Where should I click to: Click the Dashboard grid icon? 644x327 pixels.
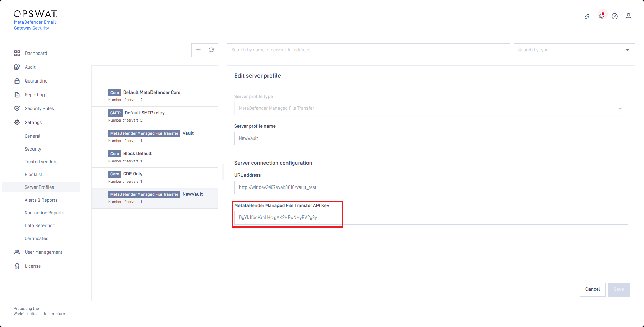17,53
